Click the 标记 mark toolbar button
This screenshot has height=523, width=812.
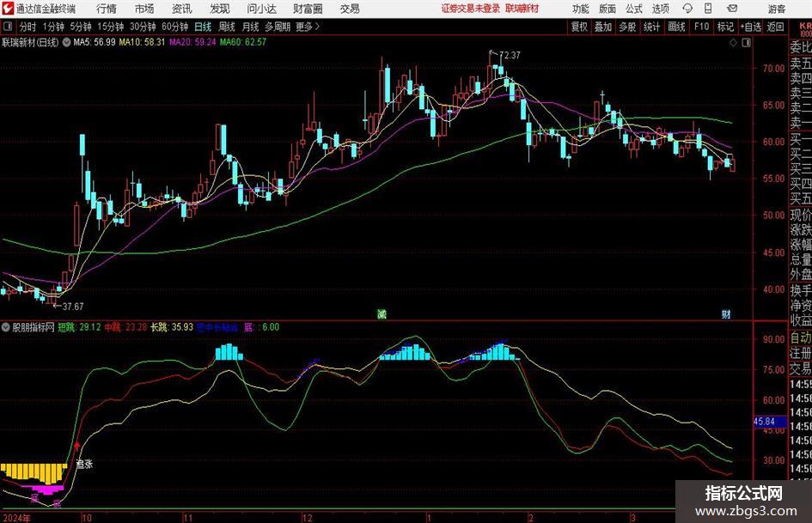(725, 27)
